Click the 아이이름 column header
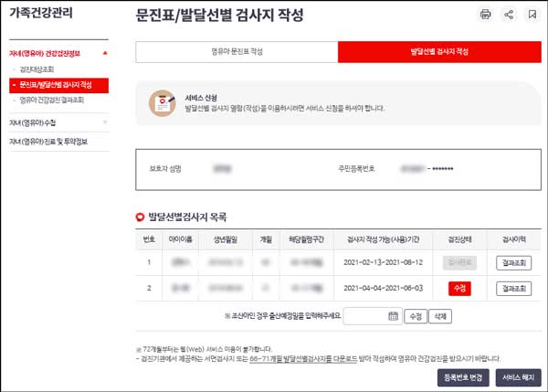 point(180,239)
